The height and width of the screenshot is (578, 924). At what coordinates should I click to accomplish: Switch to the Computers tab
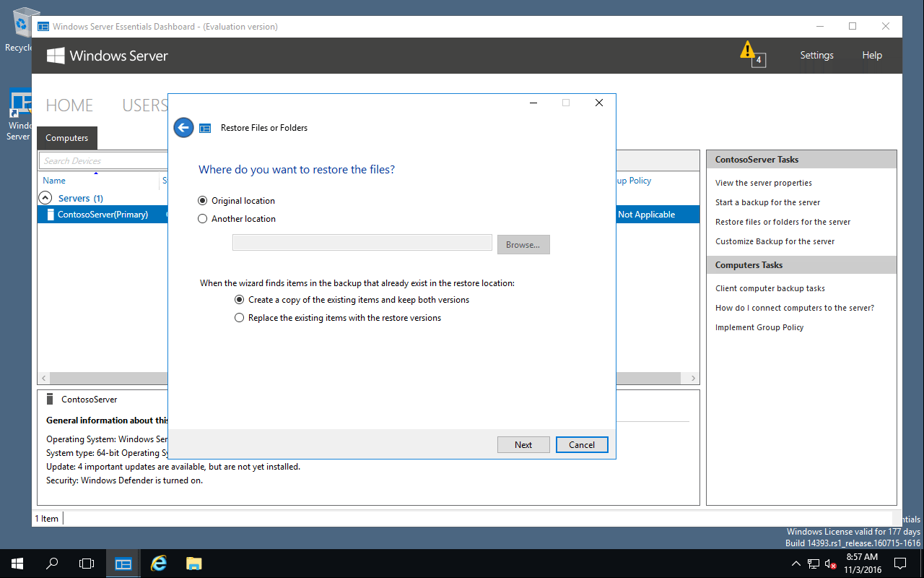[66, 138]
